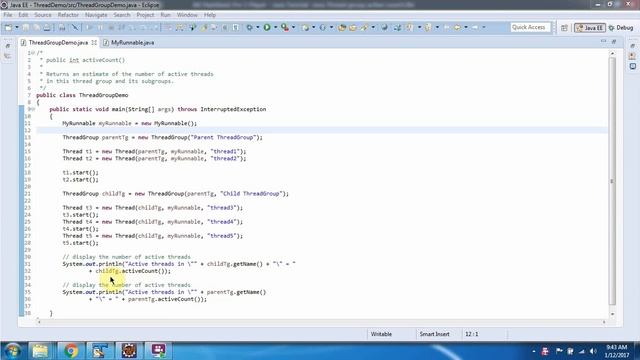Click the Search flashlight toolbar icon
The image size is (640, 360).
[x=364, y=27]
